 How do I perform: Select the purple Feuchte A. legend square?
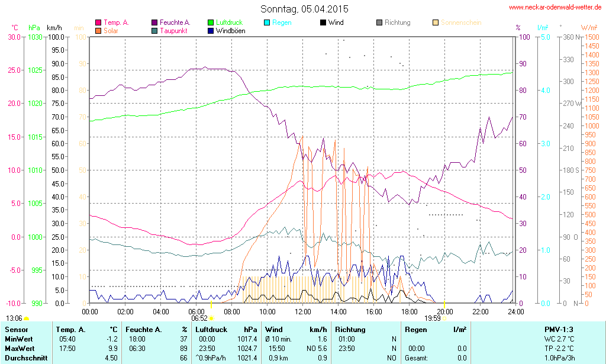[154, 22]
